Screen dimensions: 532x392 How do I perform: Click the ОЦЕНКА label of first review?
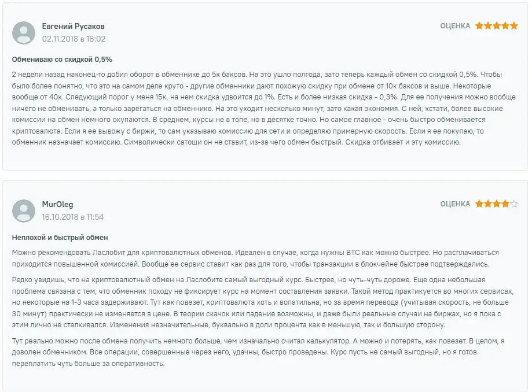(455, 26)
